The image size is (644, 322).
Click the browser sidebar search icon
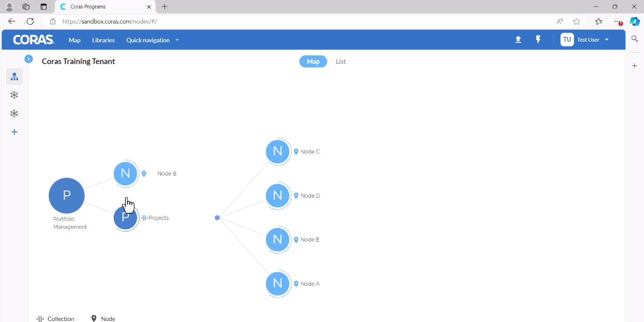pos(635,39)
